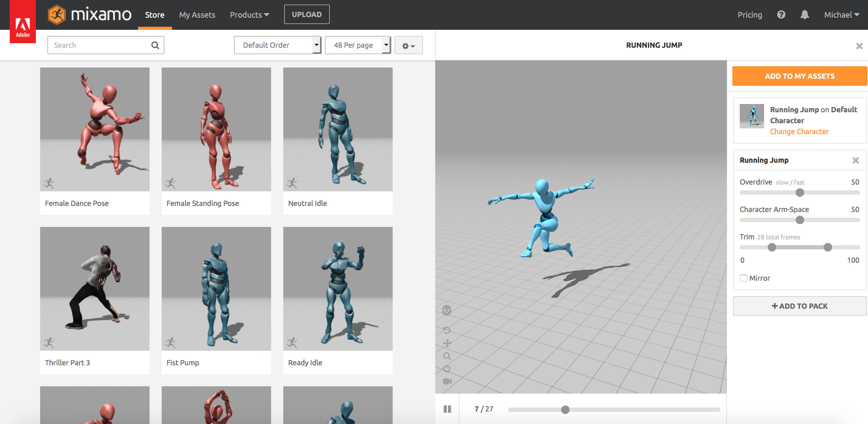Click the Character Arm-Space slider handle
The width and height of the screenshot is (868, 424).
pos(800,220)
